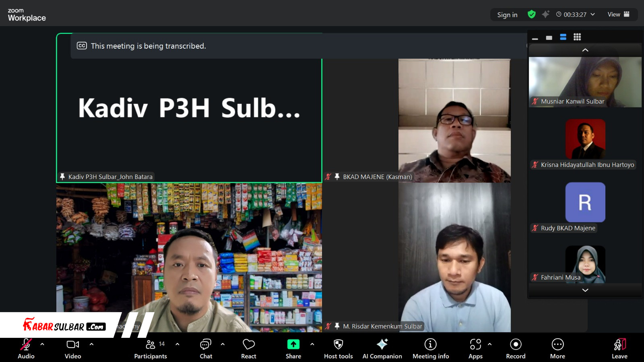Click the Sign in button
The width and height of the screenshot is (644, 362).
point(507,15)
